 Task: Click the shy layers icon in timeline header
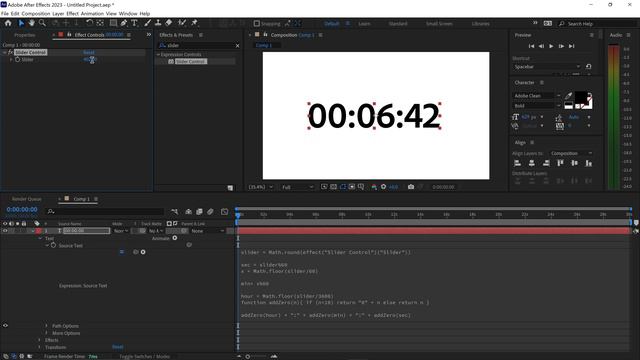pyautogui.click(x=189, y=211)
